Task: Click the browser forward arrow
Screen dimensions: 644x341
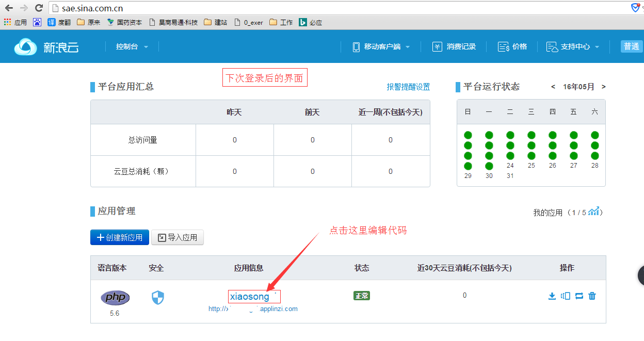Action: click(x=24, y=8)
